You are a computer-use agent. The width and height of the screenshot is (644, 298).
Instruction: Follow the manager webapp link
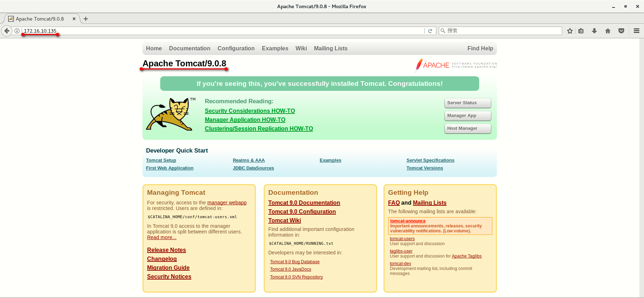[x=227, y=203]
